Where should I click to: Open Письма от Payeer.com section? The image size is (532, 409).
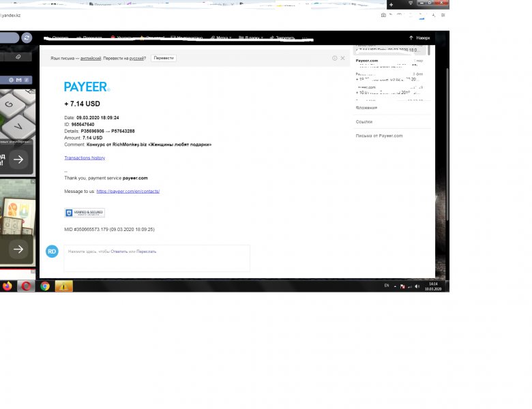tap(379, 136)
